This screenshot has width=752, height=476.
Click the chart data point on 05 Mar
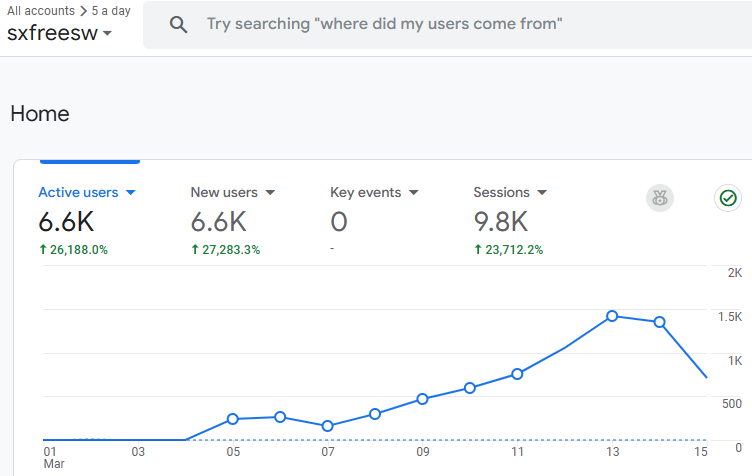(x=232, y=419)
